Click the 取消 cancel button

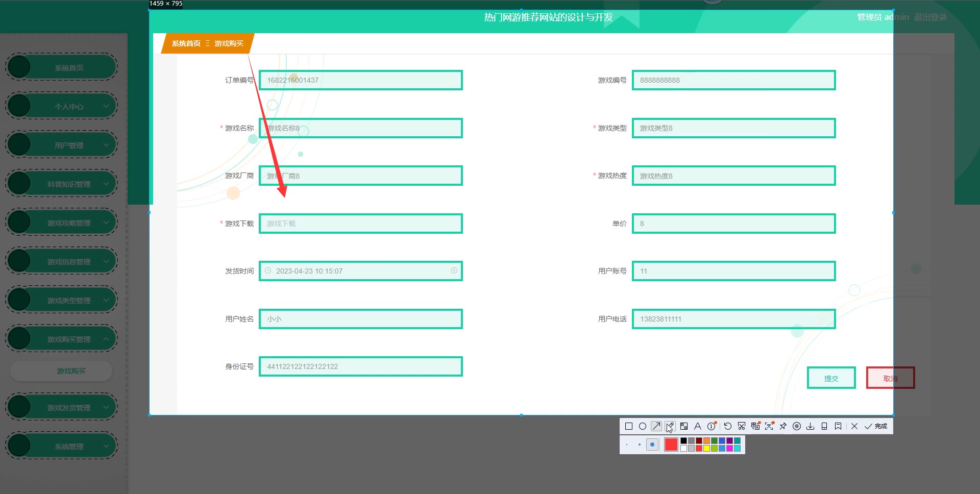click(x=890, y=378)
